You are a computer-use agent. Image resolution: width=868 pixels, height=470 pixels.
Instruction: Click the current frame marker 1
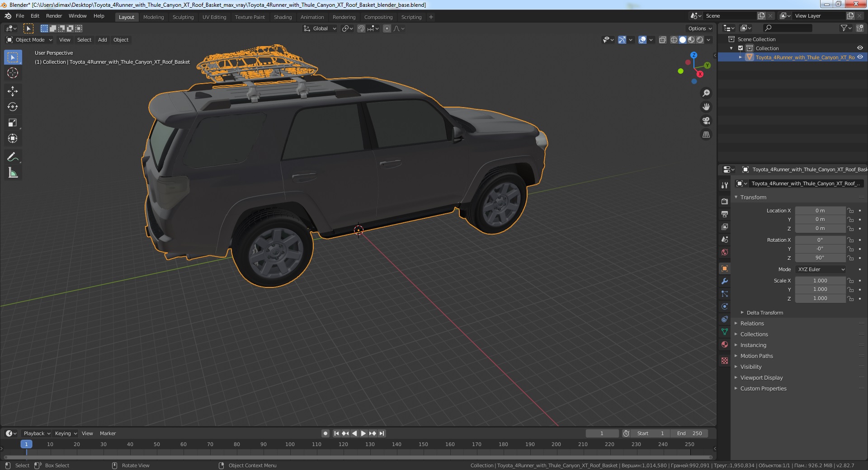(26, 444)
